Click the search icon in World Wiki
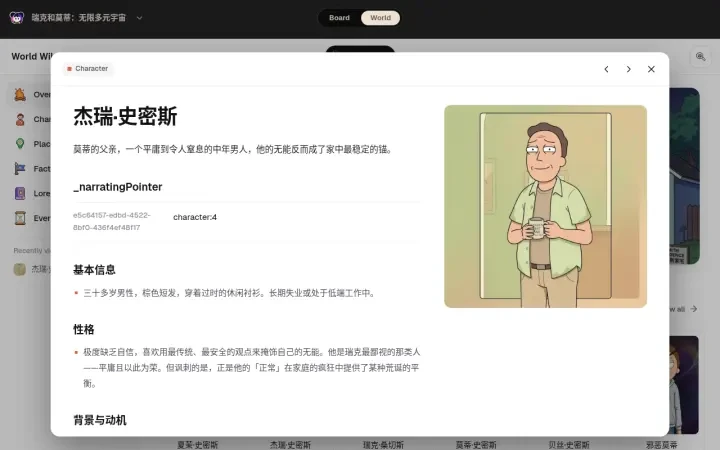The width and height of the screenshot is (720, 450). (700, 56)
